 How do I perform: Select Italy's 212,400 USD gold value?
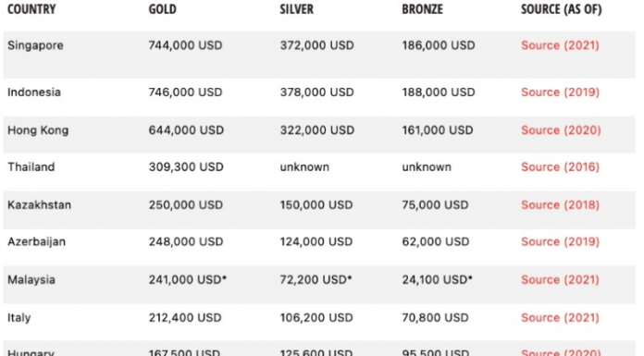pos(185,317)
